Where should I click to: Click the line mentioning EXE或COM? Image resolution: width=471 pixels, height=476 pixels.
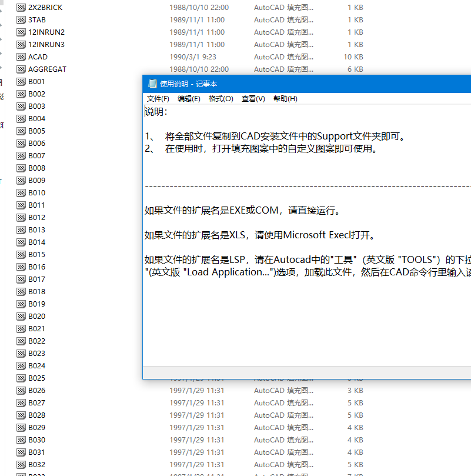243,211
